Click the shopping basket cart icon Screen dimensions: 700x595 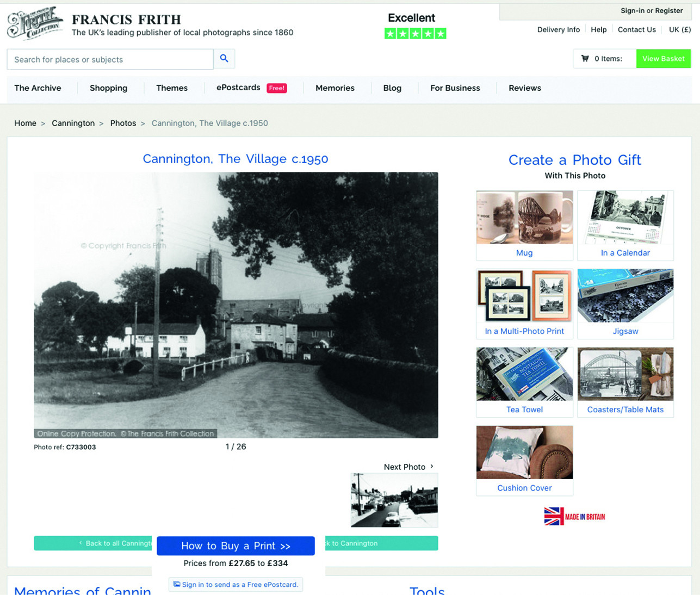pos(585,59)
